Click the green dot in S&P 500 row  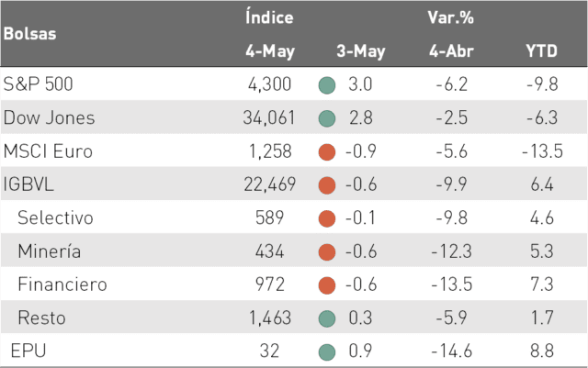(327, 85)
